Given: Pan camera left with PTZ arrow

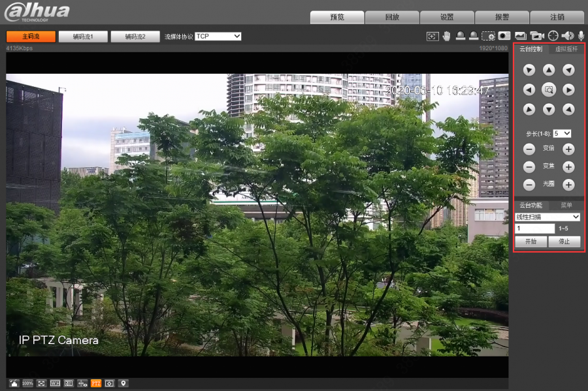Looking at the screenshot, I should tap(529, 90).
